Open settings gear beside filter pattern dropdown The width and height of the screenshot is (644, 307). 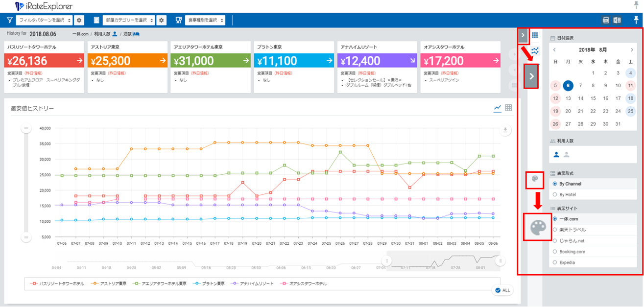79,20
